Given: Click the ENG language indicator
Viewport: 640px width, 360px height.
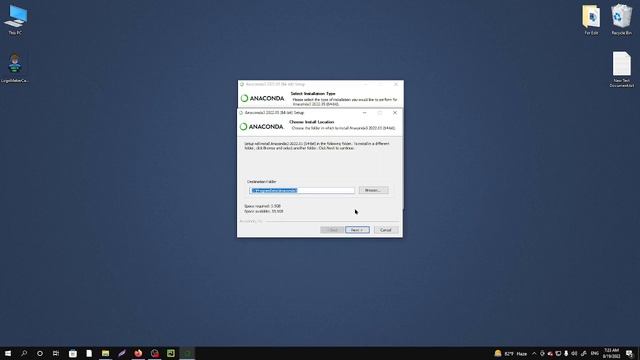Looking at the screenshot, I should [x=595, y=353].
